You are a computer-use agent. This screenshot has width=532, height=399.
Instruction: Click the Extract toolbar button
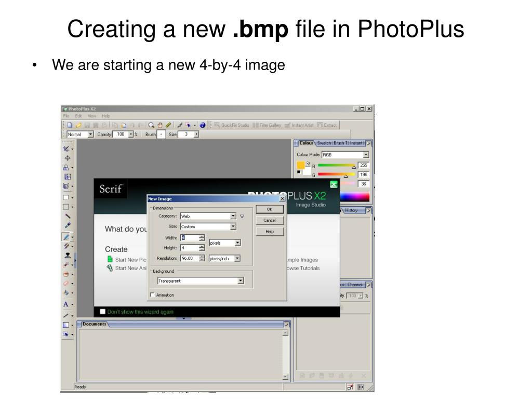tap(327, 125)
